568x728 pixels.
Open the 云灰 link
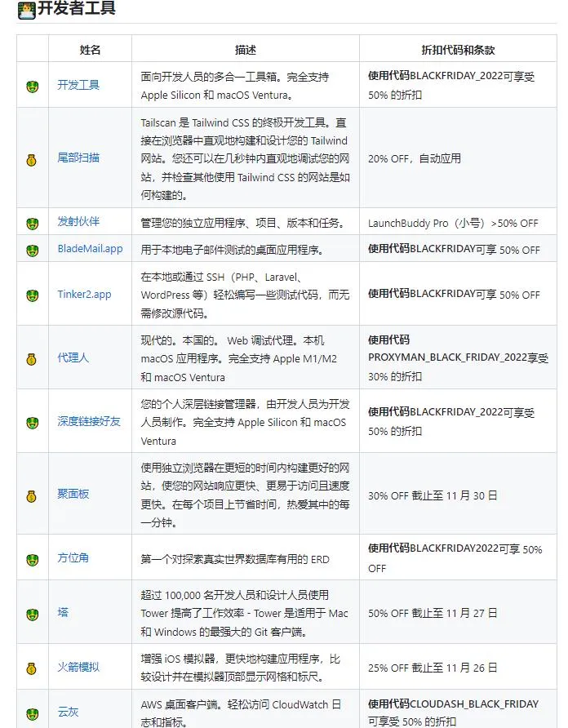[68, 712]
